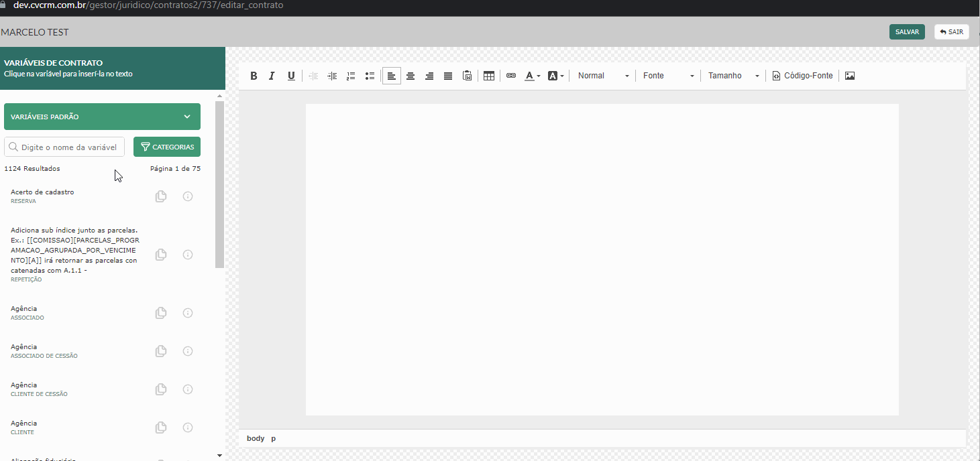Toggle underline formatting
Screen dimensions: 980x461
tap(291, 76)
